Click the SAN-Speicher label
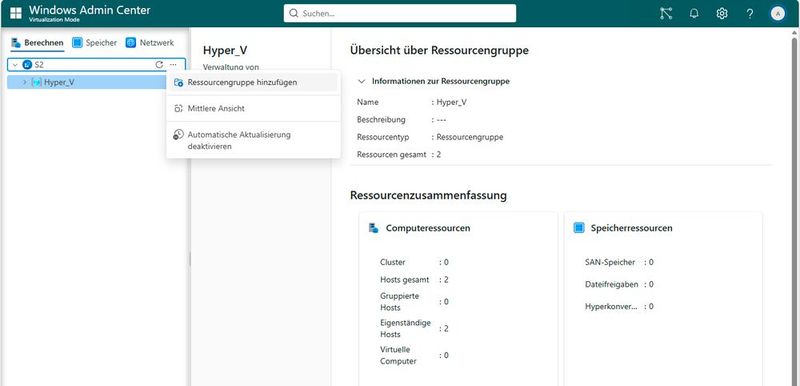 [x=610, y=262]
